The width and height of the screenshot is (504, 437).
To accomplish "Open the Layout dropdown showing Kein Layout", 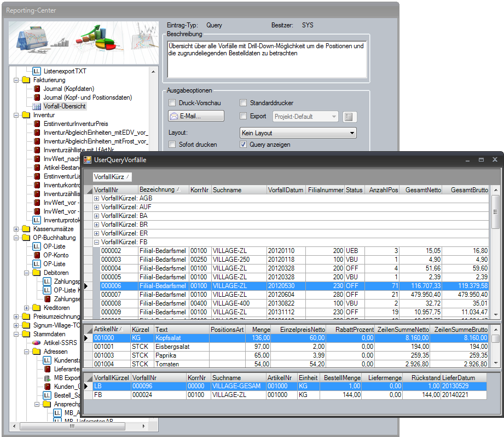I will pos(298,133).
